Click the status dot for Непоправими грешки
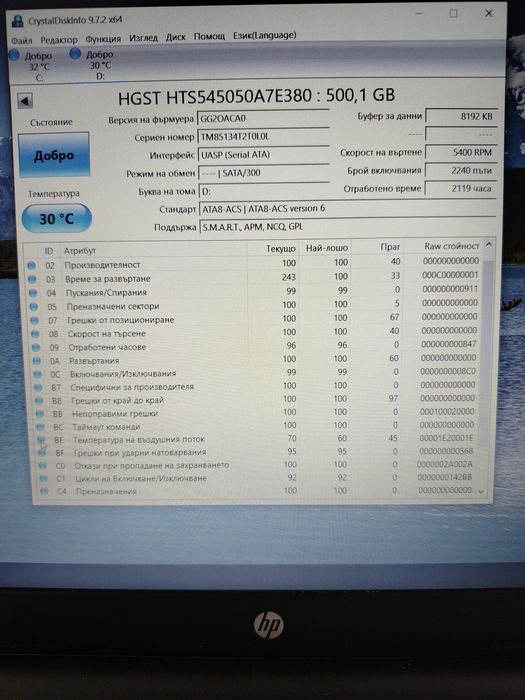This screenshot has height=700, width=525. (40, 414)
